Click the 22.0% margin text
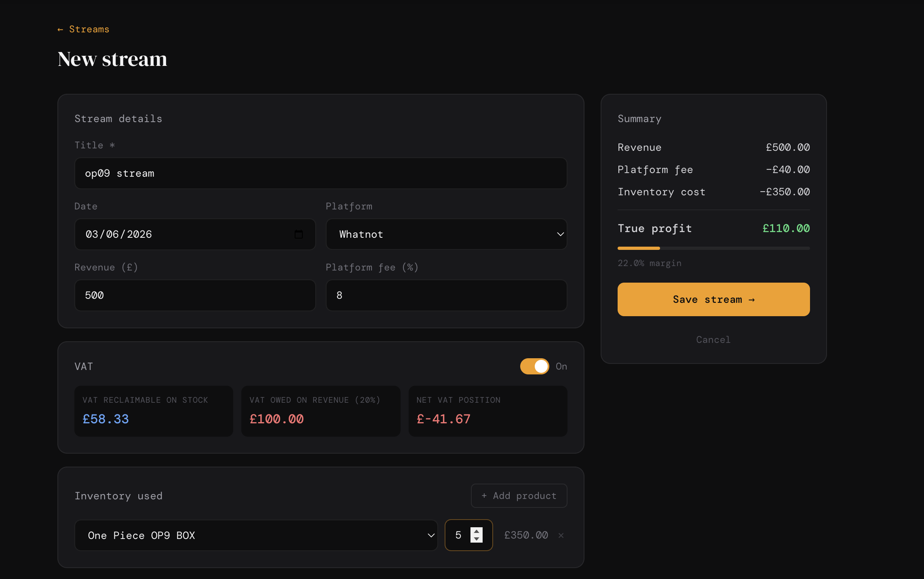The image size is (924, 579). [x=649, y=263]
